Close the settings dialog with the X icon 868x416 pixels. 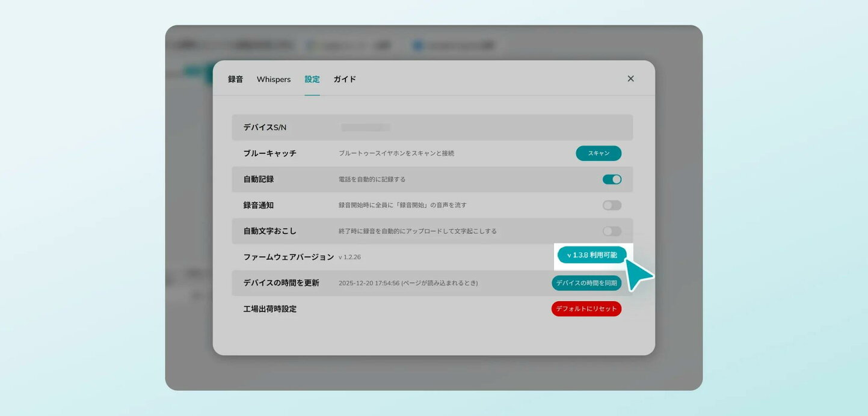coord(630,78)
